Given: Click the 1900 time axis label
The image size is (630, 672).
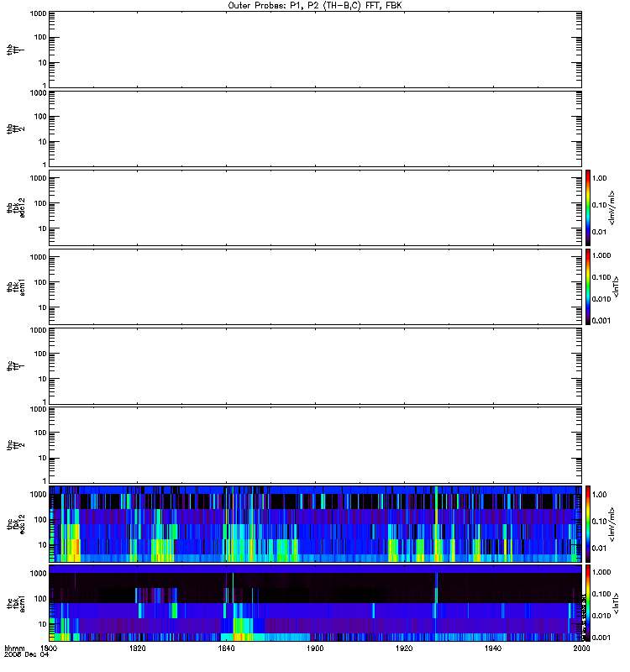Looking at the screenshot, I should click(315, 648).
